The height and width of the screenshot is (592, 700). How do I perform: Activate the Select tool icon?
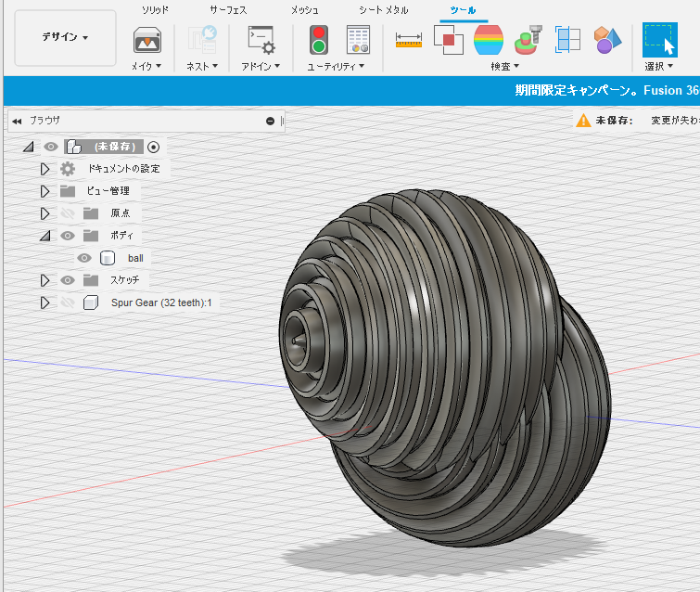point(659,40)
